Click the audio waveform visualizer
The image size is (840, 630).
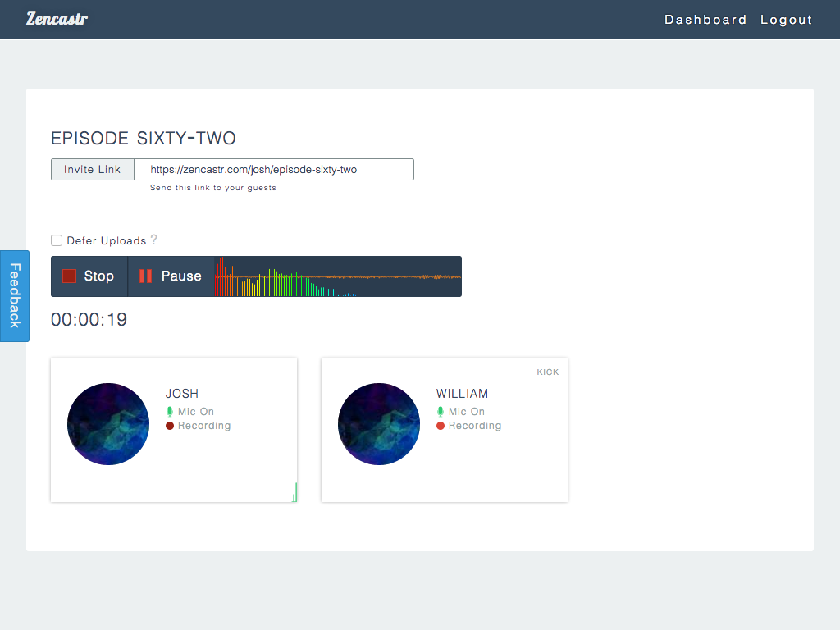(338, 276)
